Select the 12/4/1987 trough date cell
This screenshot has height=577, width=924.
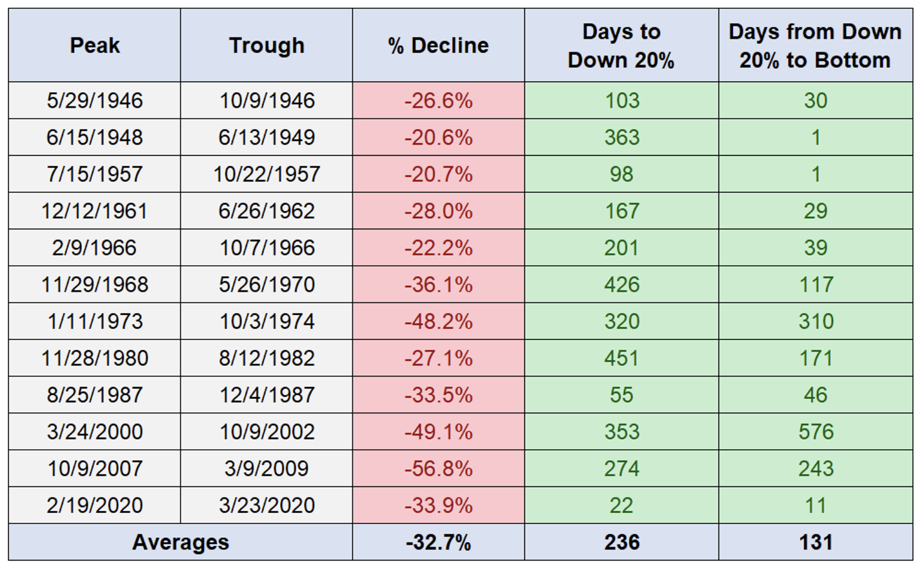coord(266,395)
